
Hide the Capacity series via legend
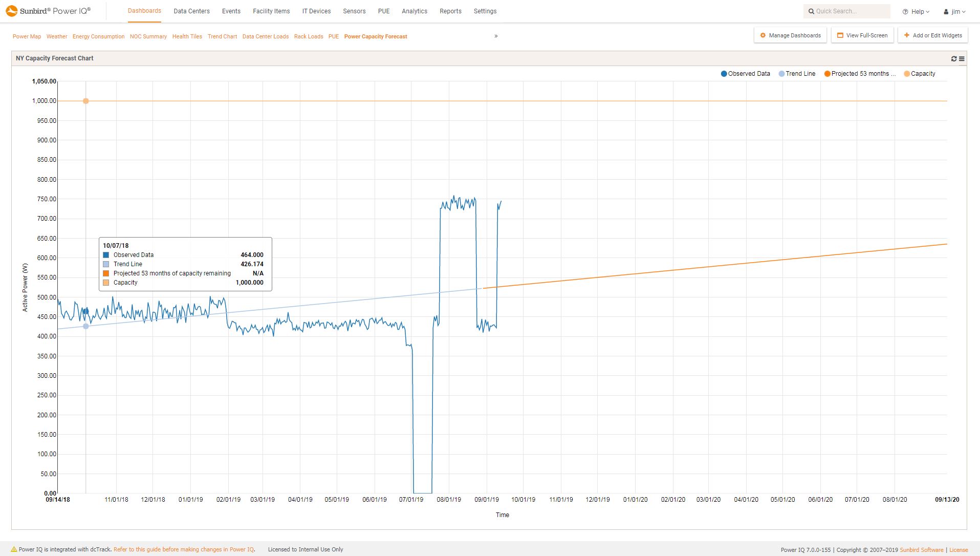tap(919, 74)
